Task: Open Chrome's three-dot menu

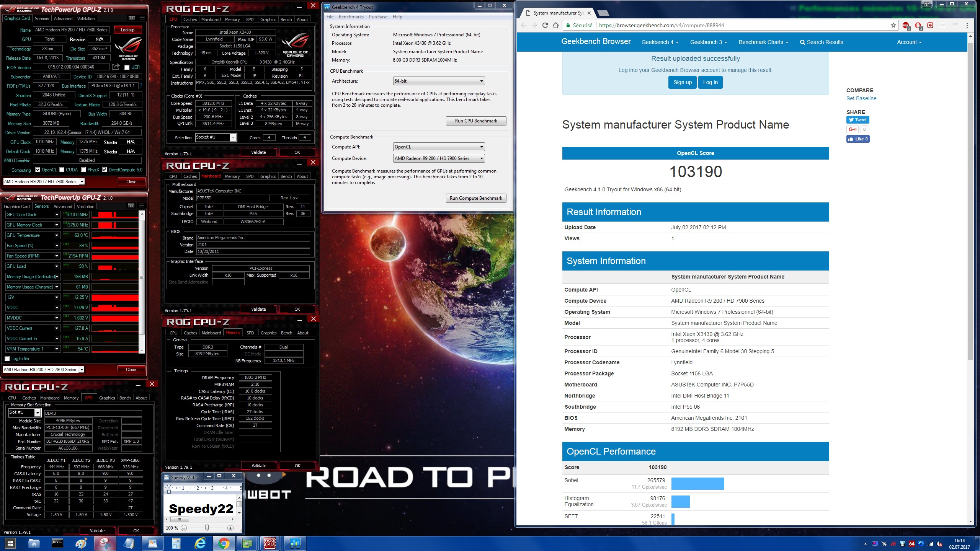Action: [967, 25]
